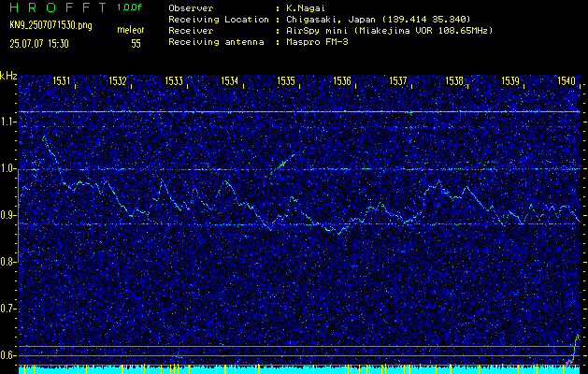The height and width of the screenshot is (374, 588).
Task: Click the observer name K.Nagai
Action: coord(307,7)
